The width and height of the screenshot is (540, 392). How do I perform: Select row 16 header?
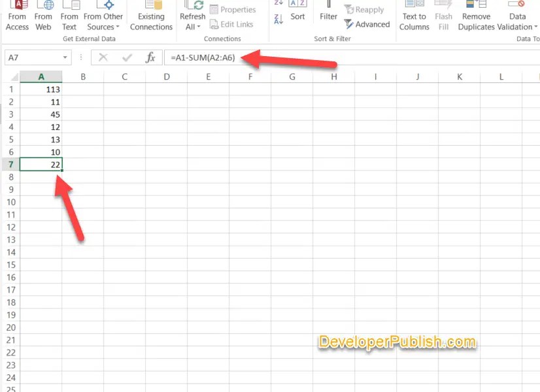[x=11, y=278]
